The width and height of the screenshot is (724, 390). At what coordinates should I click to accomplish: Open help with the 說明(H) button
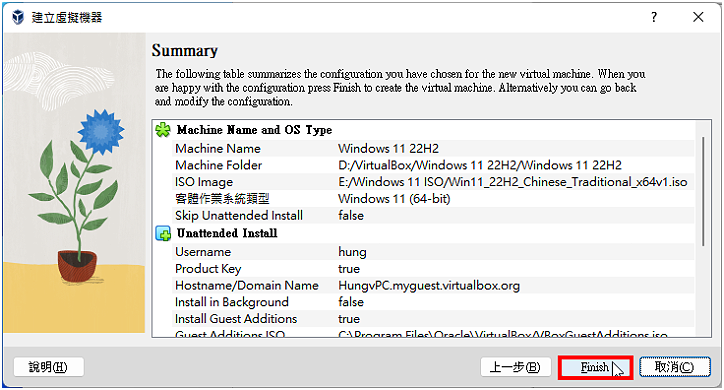(x=48, y=367)
